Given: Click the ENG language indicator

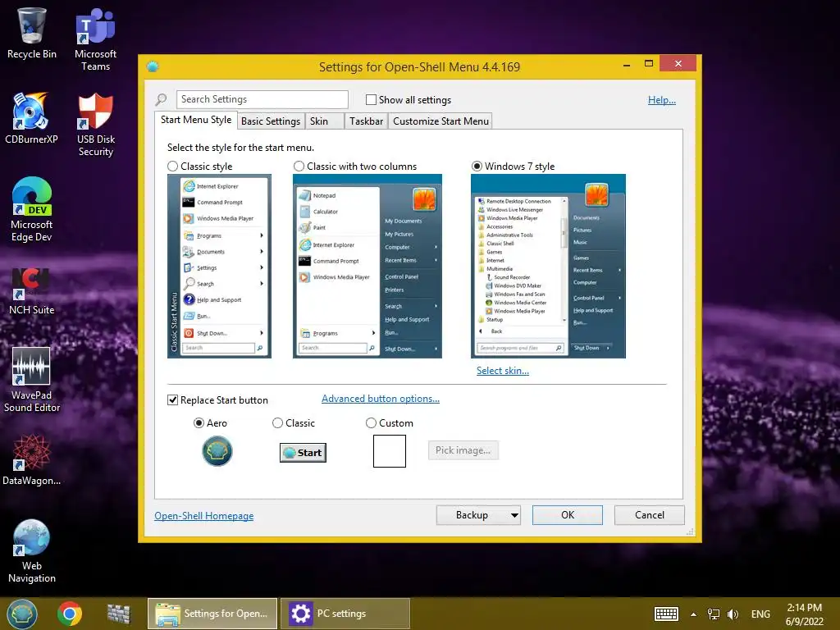Looking at the screenshot, I should 760,614.
